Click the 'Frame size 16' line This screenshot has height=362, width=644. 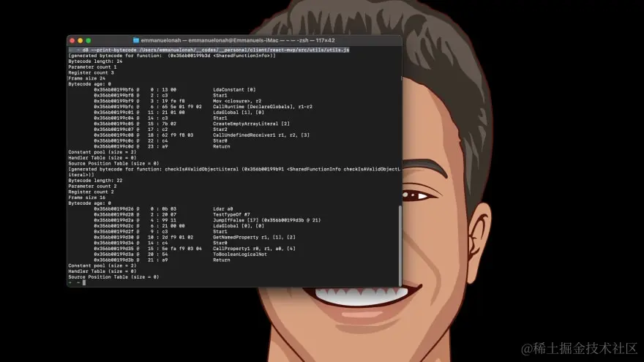point(86,197)
